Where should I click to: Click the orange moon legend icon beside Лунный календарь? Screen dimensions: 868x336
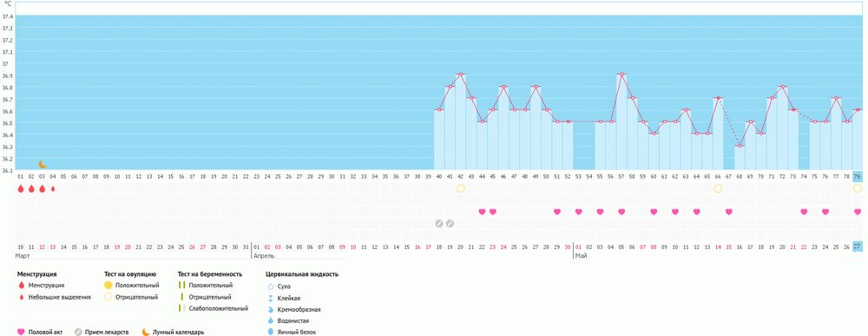click(x=146, y=333)
